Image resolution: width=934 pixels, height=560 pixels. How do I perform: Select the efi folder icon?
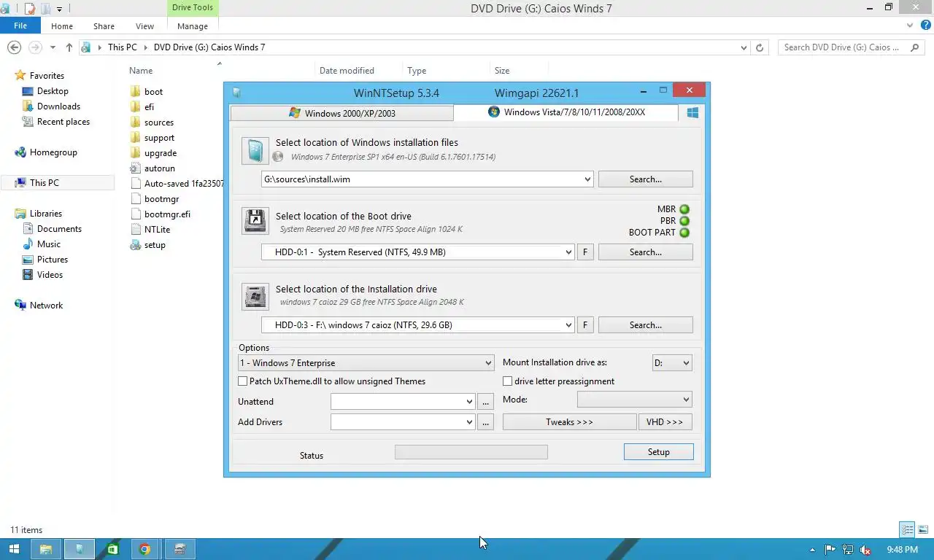pyautogui.click(x=135, y=107)
